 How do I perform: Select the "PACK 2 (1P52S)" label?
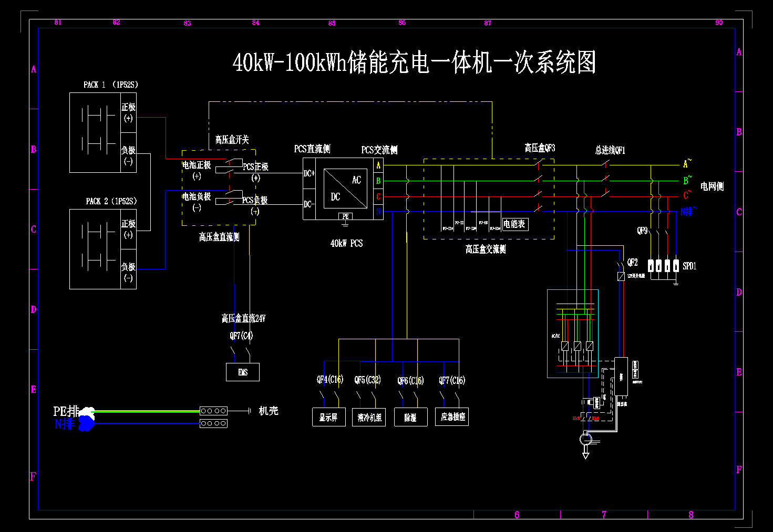pyautogui.click(x=111, y=201)
